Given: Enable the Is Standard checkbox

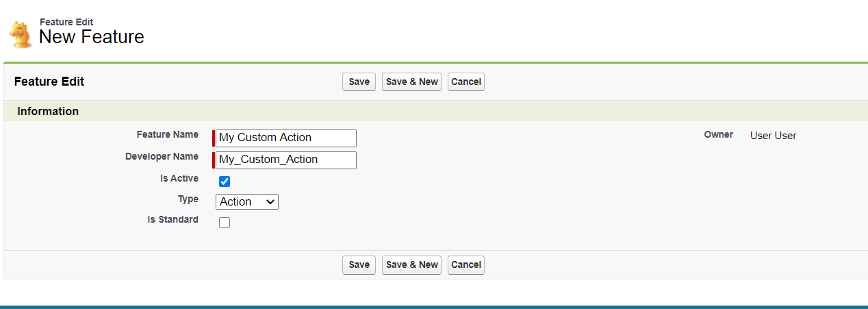Looking at the screenshot, I should [225, 223].
